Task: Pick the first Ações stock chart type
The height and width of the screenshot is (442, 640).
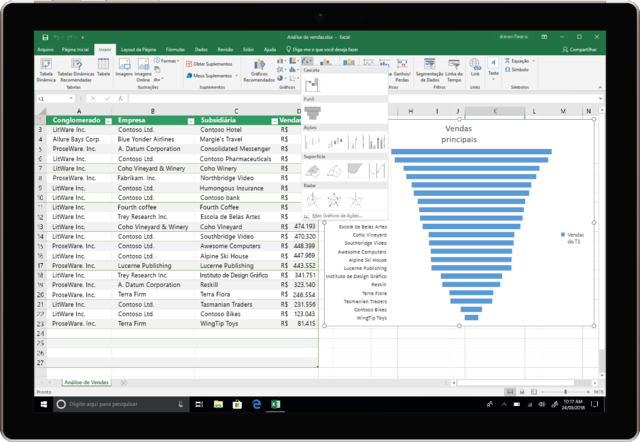Action: pos(313,142)
